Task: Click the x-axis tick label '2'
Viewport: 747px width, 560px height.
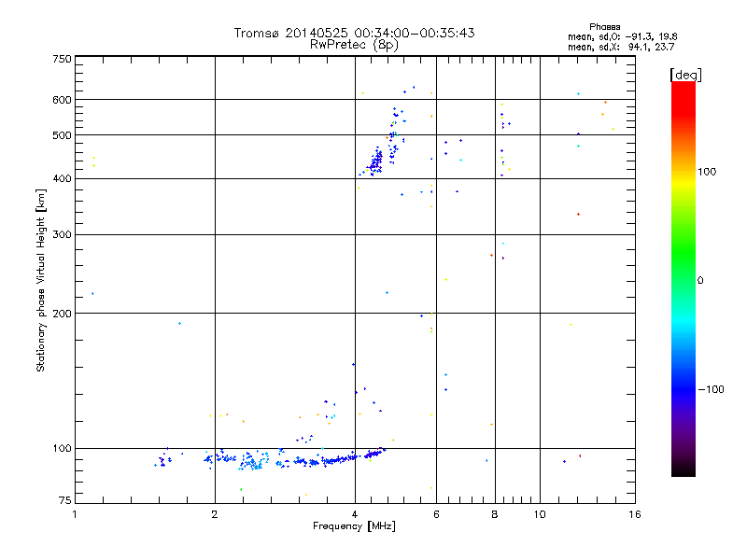Action: (215, 514)
